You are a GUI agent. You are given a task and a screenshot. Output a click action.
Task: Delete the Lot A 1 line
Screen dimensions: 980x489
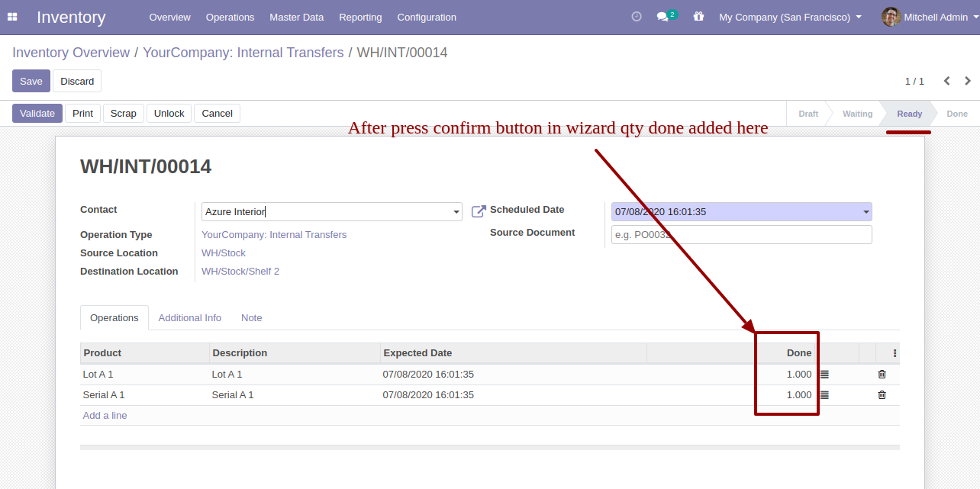pyautogui.click(x=882, y=375)
